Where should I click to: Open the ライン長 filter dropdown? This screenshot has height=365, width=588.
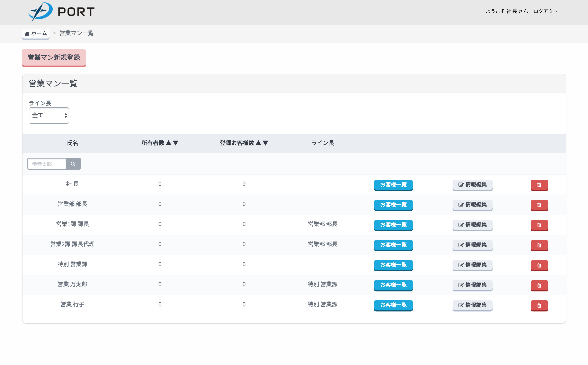(49, 115)
